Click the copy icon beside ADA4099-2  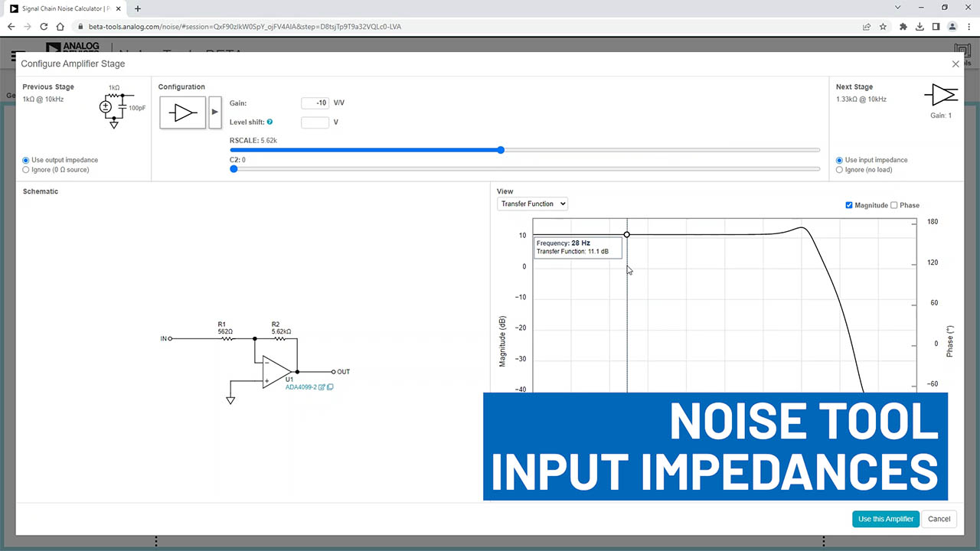pos(330,387)
